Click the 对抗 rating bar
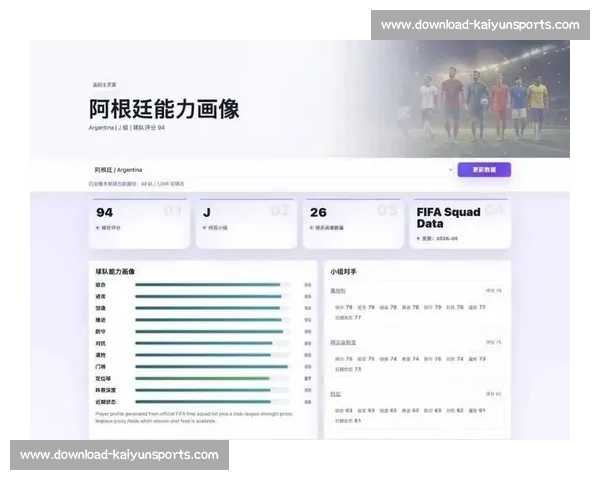Viewport: 600px width, 480px height. (212, 343)
